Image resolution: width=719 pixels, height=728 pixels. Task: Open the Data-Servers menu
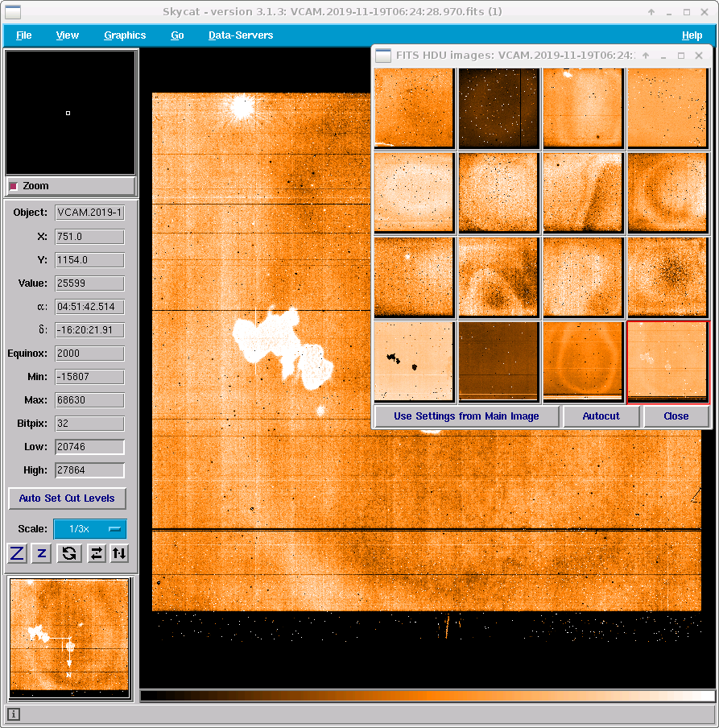(240, 35)
